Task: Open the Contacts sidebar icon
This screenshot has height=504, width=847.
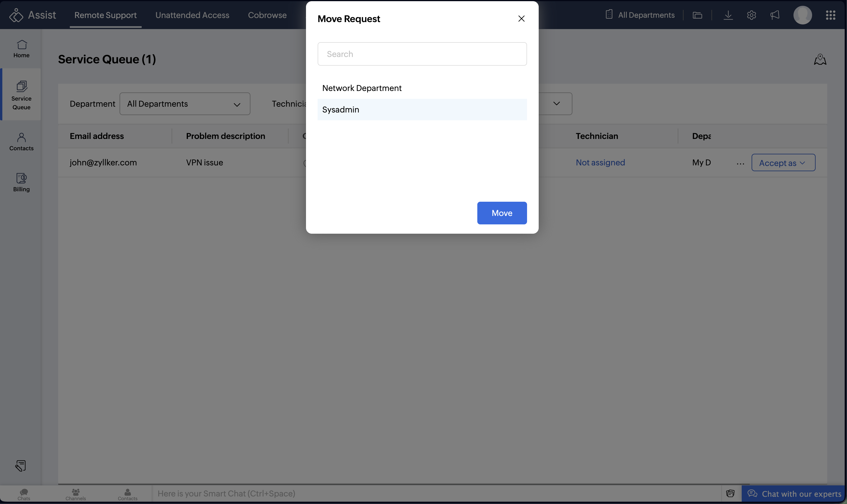Action: point(22,142)
